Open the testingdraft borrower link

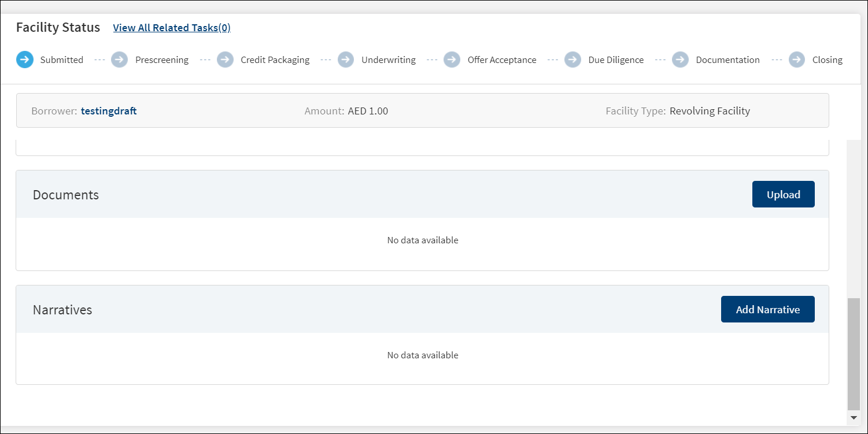tap(109, 111)
